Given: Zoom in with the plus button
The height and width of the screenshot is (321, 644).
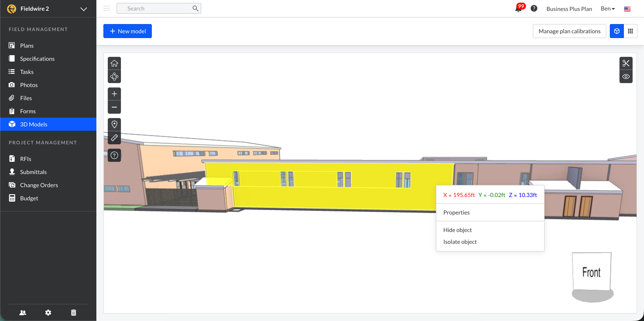Looking at the screenshot, I should coord(114,94).
